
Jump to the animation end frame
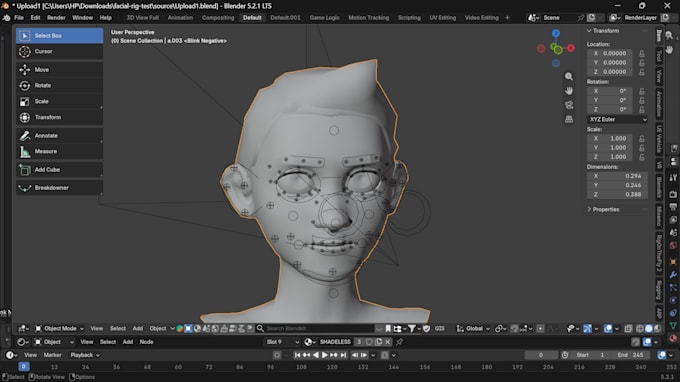(x=343, y=355)
